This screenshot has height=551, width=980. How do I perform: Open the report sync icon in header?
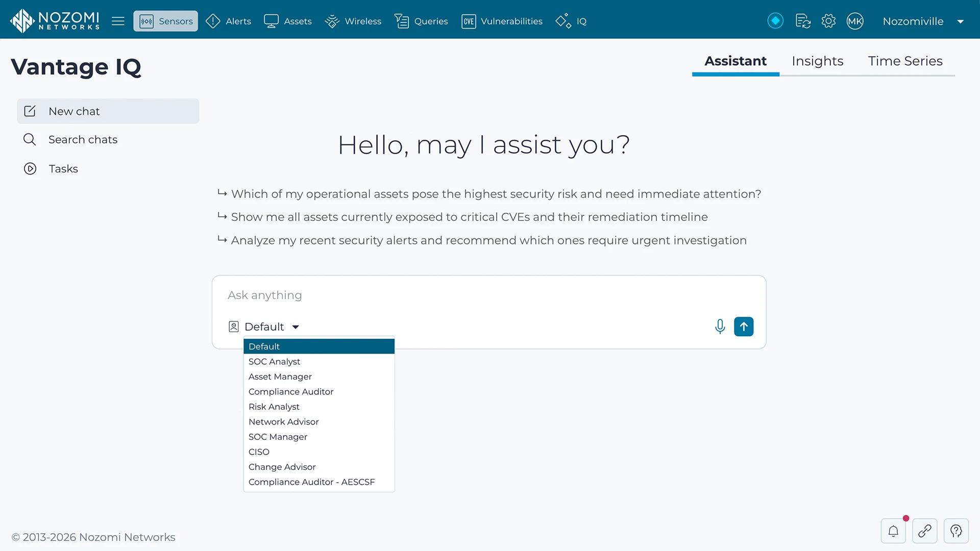(x=803, y=21)
